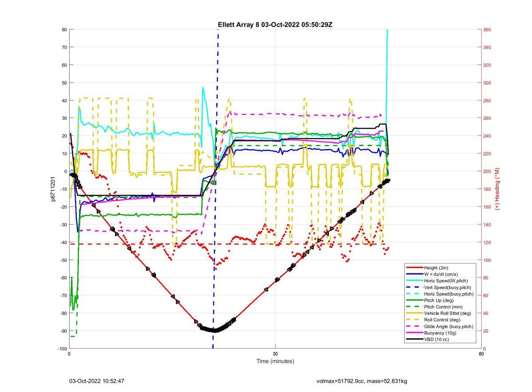The image size is (532, 392).
Task: Click the heading axis tick label "340"
Action: (x=487, y=47)
